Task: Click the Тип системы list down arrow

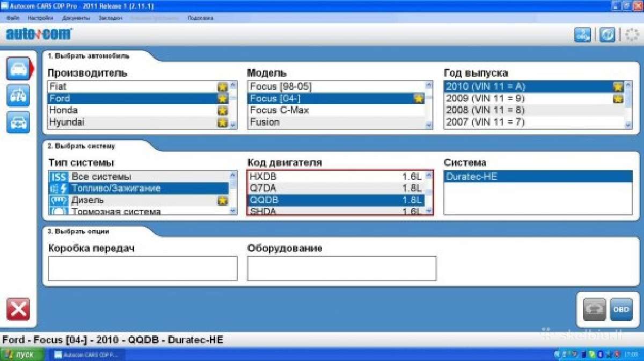Action: pos(233,211)
